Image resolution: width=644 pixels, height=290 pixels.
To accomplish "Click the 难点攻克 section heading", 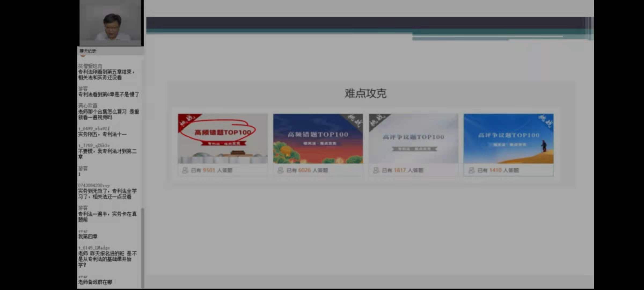I will click(365, 93).
